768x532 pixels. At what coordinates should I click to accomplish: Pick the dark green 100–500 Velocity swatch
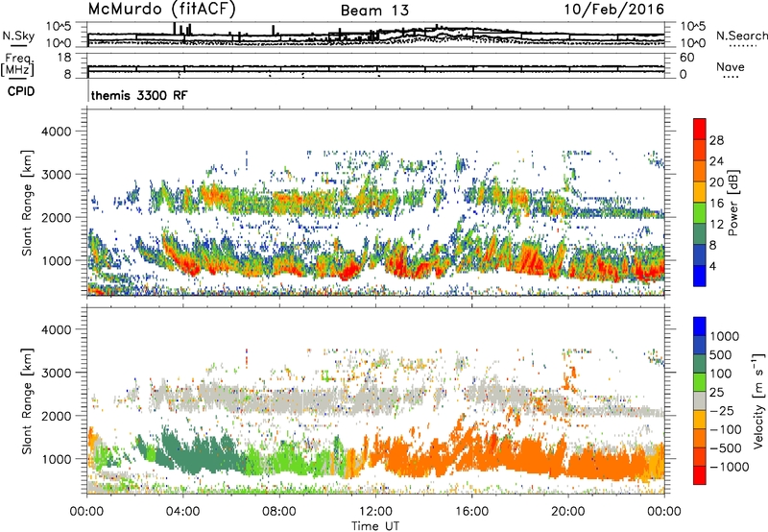(700, 364)
